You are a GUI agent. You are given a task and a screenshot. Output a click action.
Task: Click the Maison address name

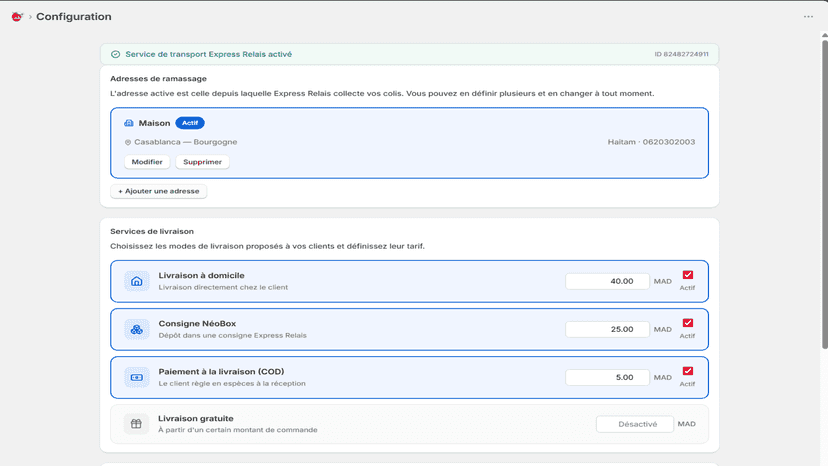click(154, 123)
